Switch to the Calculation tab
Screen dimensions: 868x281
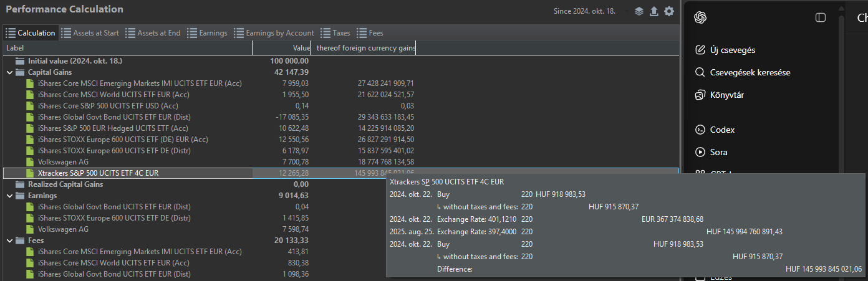[x=31, y=33]
